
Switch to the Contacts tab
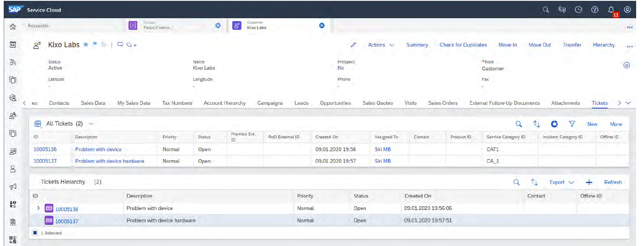tap(59, 103)
